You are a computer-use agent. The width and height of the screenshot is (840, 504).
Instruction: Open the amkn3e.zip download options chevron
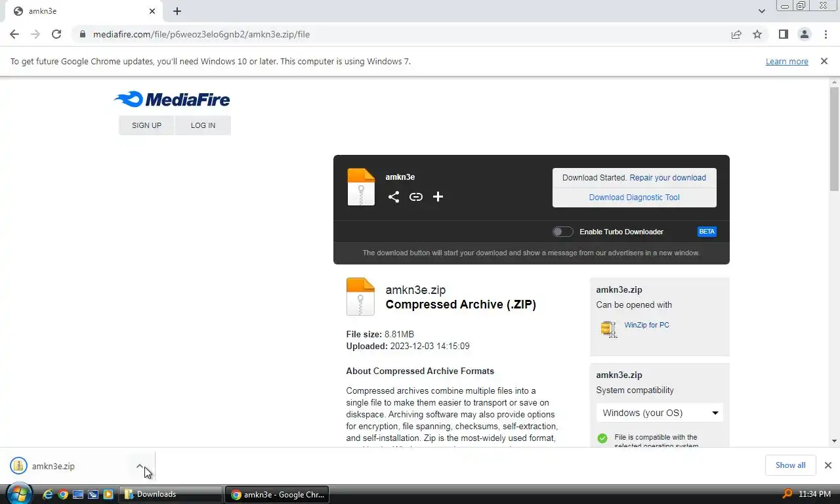(140, 466)
